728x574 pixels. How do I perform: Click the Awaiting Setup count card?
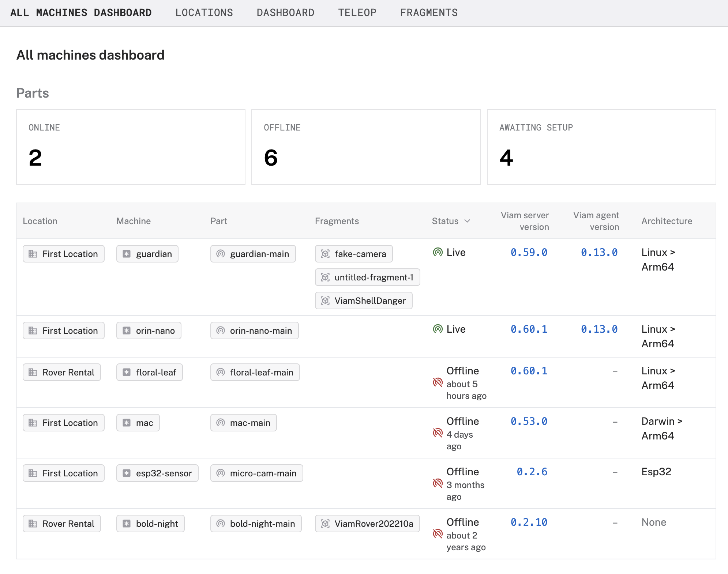click(x=601, y=147)
